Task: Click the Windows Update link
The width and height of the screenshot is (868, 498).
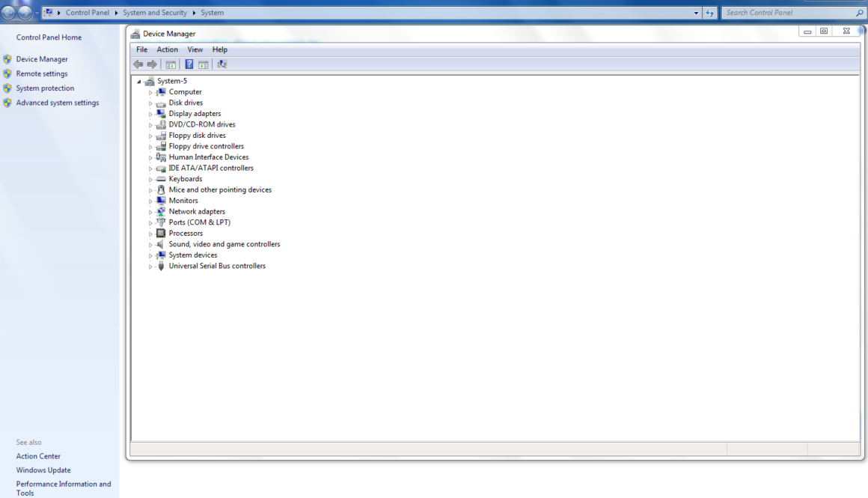Action: (x=43, y=470)
